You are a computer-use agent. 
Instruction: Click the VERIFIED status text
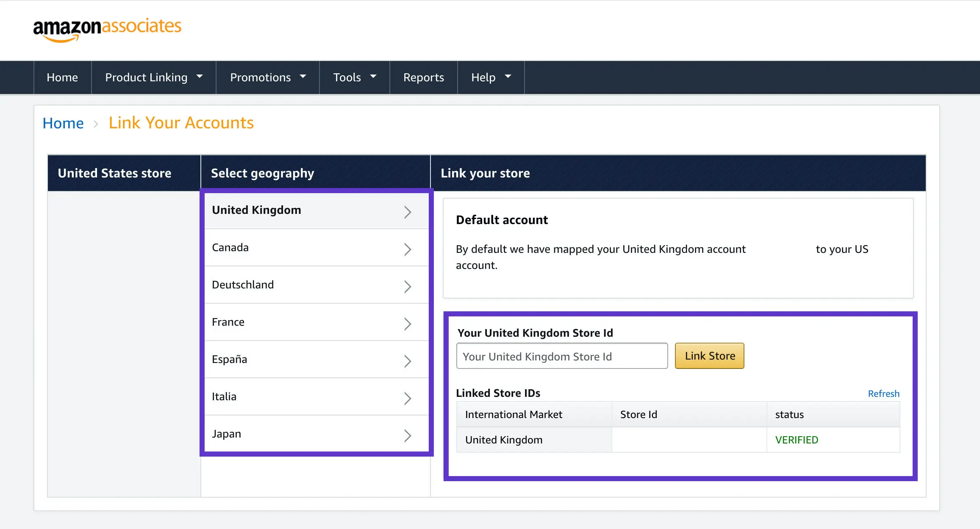tap(797, 440)
